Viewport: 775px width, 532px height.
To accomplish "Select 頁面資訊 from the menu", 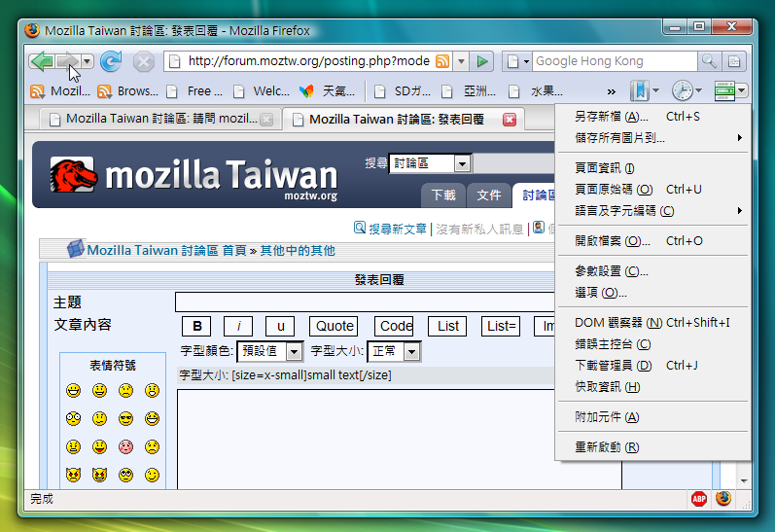I will click(x=604, y=168).
